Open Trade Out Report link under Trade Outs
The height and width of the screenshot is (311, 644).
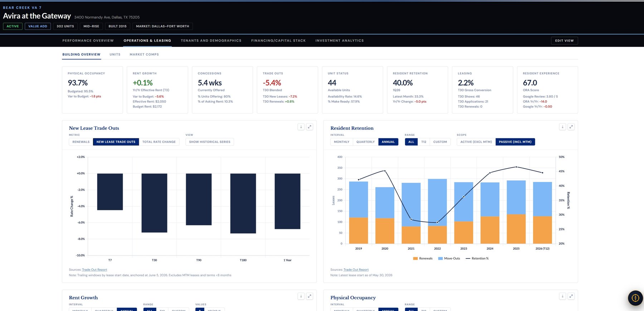(94, 270)
